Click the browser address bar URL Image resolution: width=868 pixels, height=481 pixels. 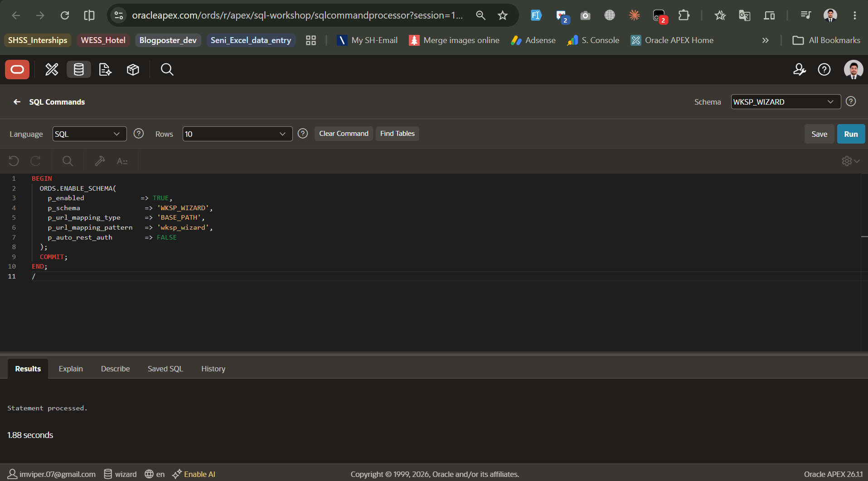coord(297,15)
